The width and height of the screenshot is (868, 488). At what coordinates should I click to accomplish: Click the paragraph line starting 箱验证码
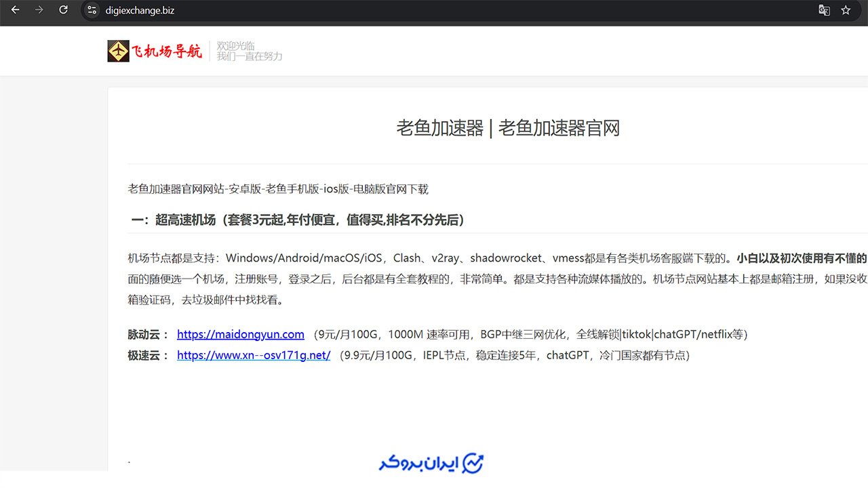205,299
